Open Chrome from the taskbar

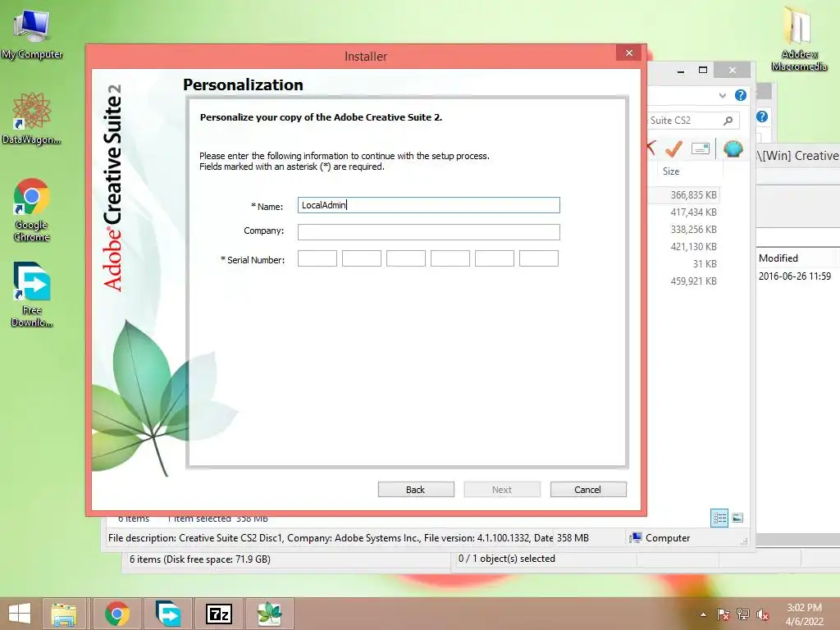[x=117, y=614]
